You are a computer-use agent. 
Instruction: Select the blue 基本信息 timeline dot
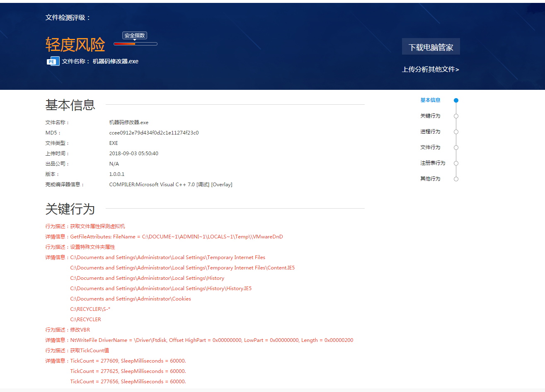point(456,100)
